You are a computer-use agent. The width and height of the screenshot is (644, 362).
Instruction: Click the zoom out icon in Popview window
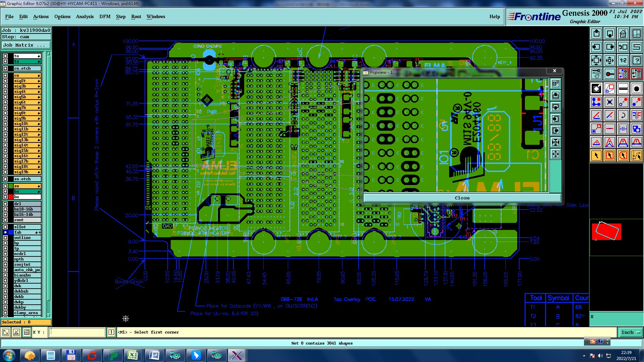pyautogui.click(x=556, y=142)
